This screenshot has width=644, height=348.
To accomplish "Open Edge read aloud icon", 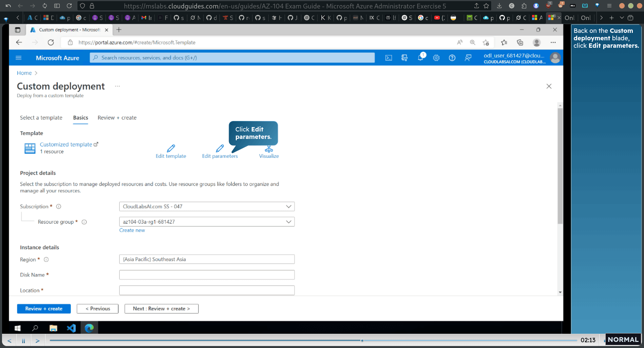I will (x=460, y=42).
